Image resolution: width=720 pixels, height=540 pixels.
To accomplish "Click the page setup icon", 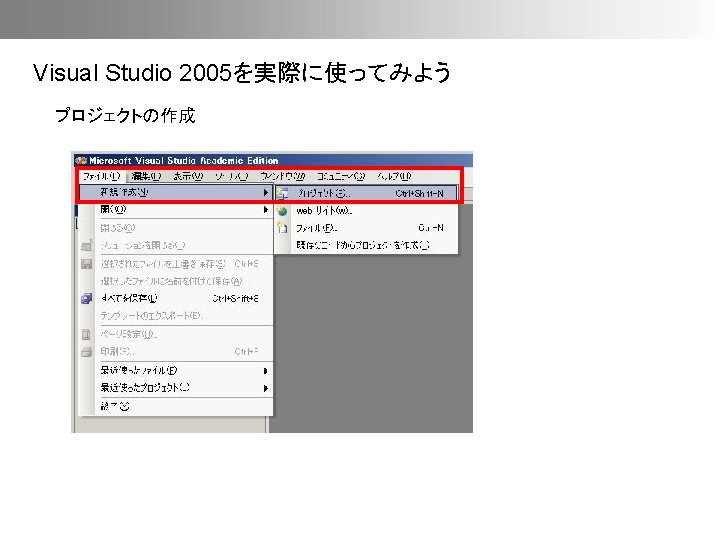I will point(86,334).
